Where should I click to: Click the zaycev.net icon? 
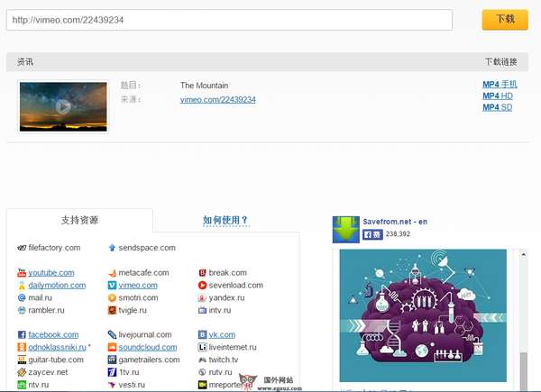22,372
